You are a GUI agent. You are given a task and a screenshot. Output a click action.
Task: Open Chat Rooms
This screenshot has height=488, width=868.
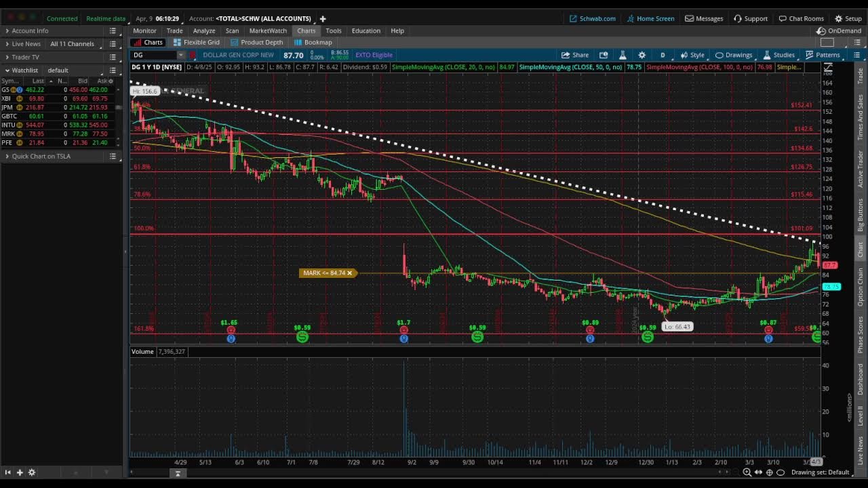point(801,18)
